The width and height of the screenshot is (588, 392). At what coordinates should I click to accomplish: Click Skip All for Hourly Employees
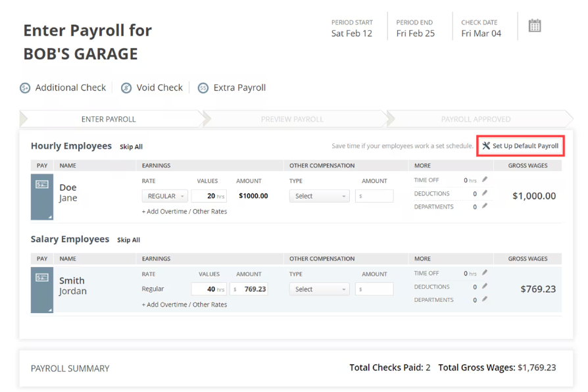tap(131, 147)
